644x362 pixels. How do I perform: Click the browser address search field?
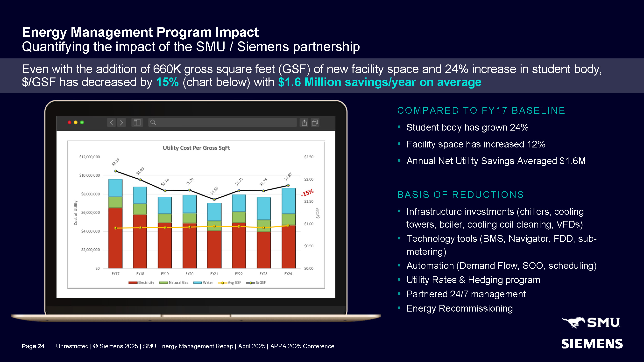222,122
